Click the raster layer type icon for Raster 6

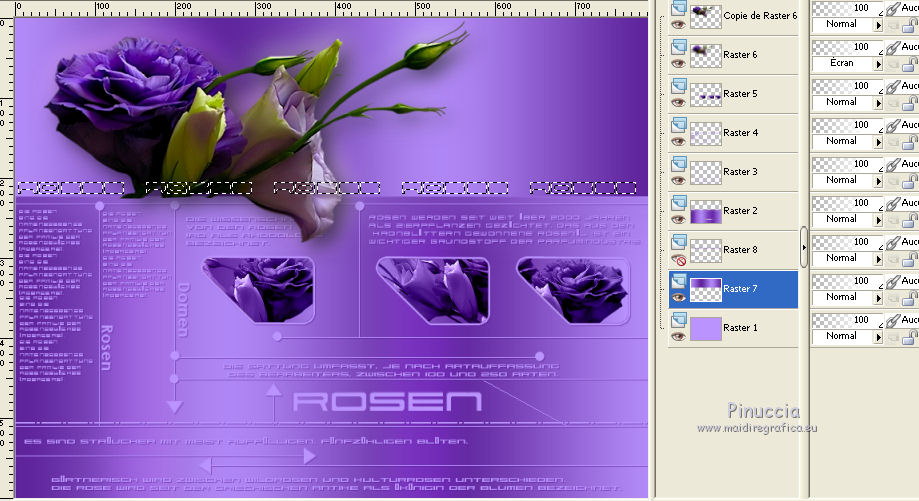pos(679,47)
